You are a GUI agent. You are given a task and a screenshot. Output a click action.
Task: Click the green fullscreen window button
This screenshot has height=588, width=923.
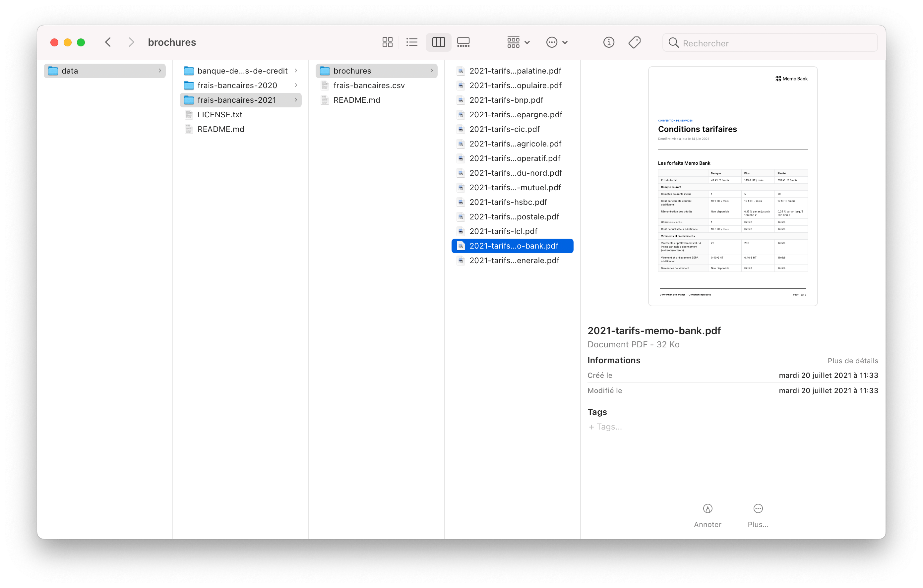[x=81, y=42]
